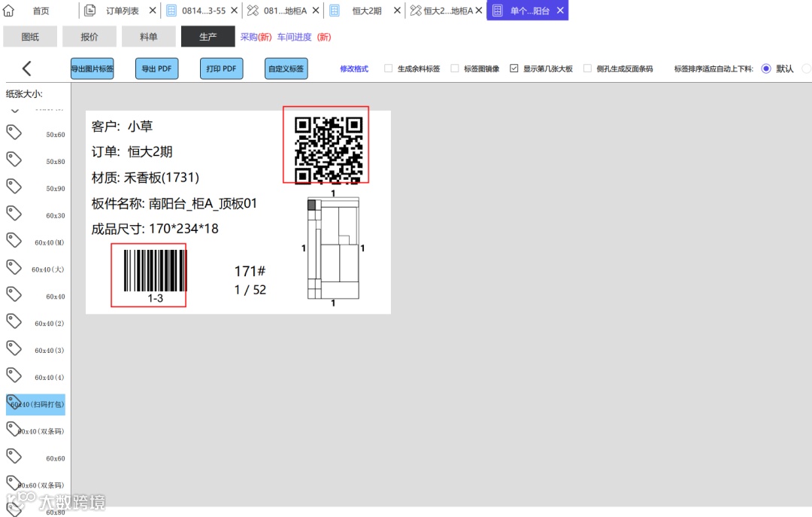Image resolution: width=812 pixels, height=517 pixels.
Task: Switch to the 081...地柜A tab
Action: click(286, 11)
